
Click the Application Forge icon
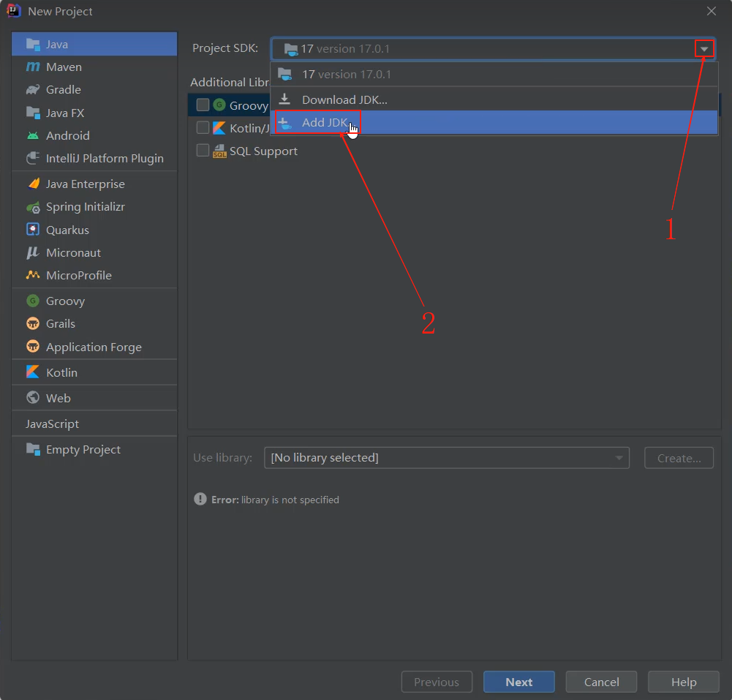click(x=33, y=347)
